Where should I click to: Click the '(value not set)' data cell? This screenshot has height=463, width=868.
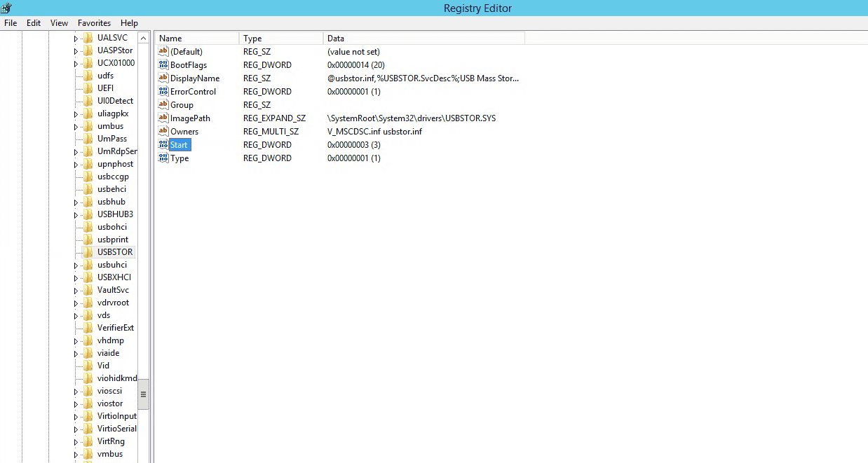(x=353, y=52)
